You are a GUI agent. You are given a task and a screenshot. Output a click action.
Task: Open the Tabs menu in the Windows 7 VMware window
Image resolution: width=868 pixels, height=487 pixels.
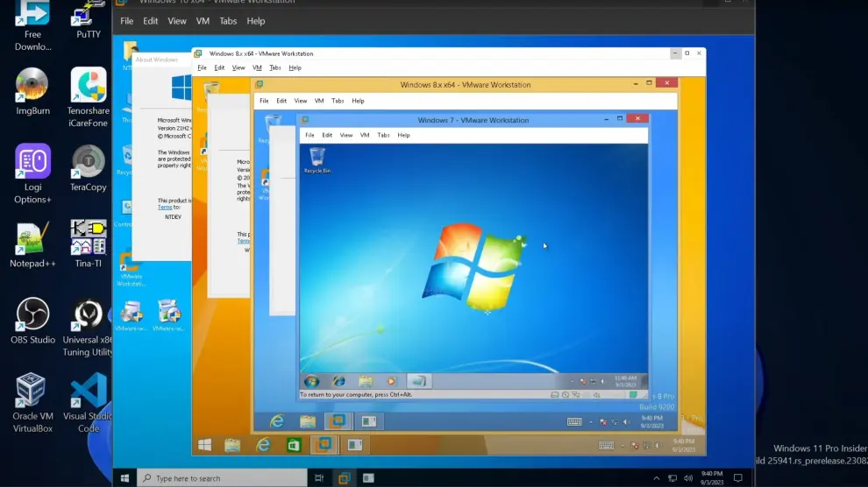coord(383,135)
